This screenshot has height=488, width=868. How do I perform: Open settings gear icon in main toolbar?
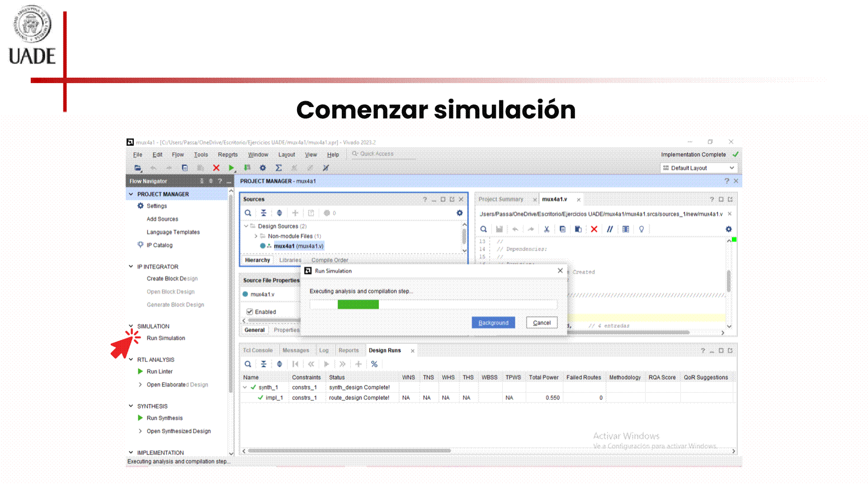click(263, 168)
